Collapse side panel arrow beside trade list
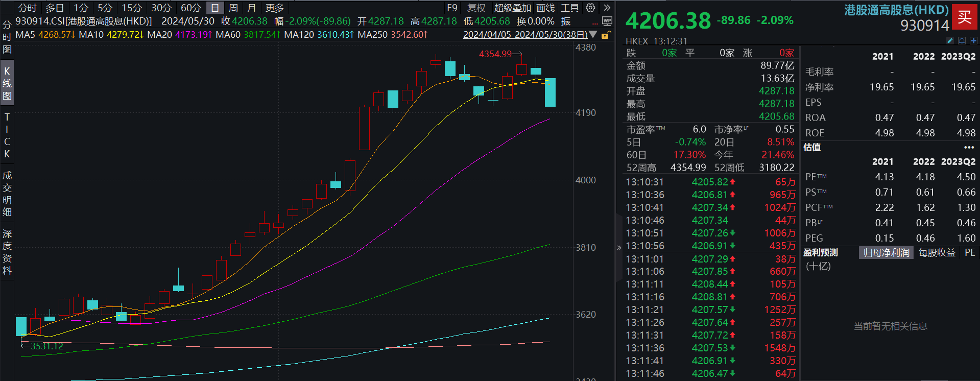The width and height of the screenshot is (980, 381). coord(619,248)
